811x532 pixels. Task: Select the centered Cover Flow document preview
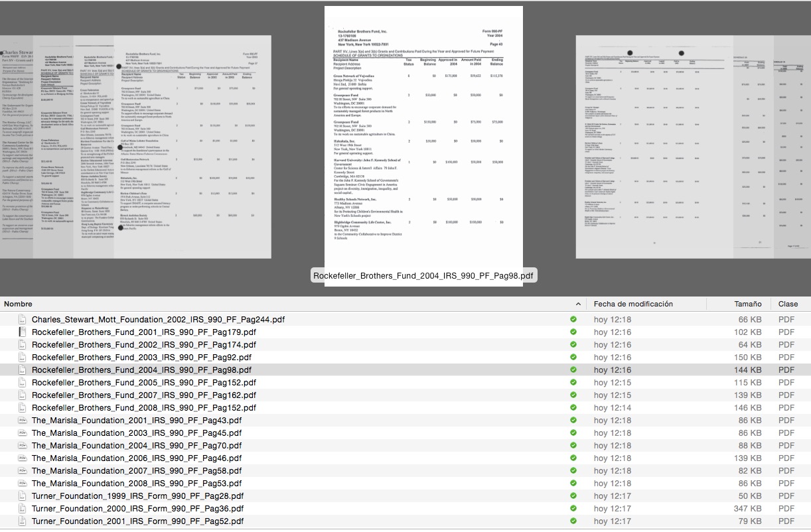(423, 136)
